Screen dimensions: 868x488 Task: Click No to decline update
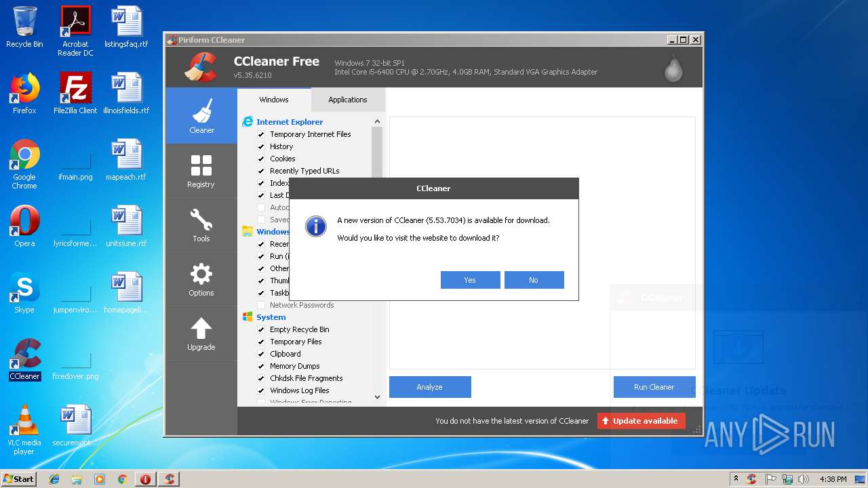pos(534,280)
